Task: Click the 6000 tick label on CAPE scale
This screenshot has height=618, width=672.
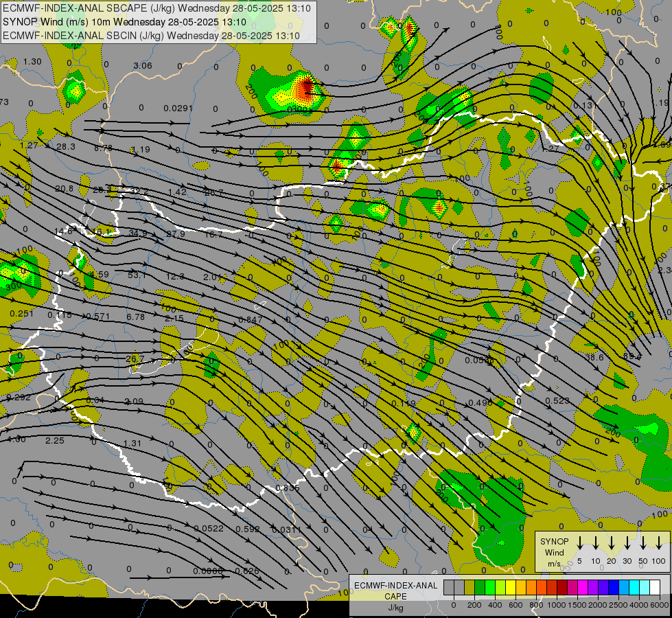Action: (659, 605)
